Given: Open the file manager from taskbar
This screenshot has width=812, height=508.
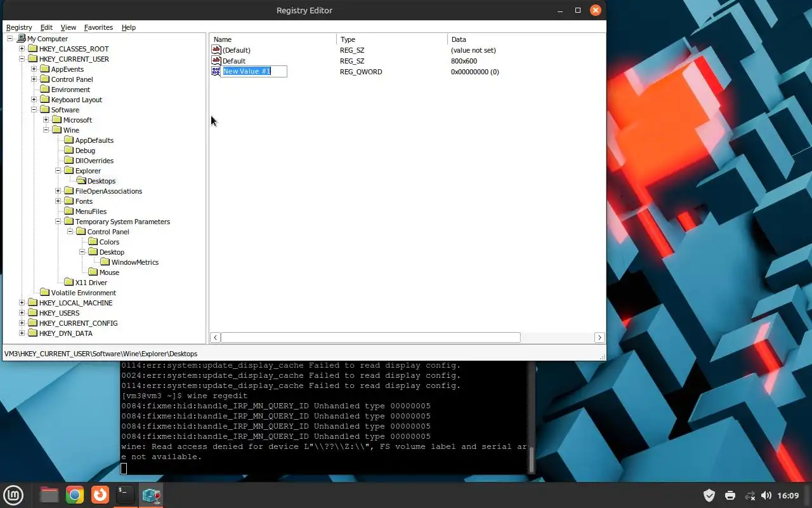Looking at the screenshot, I should [x=49, y=495].
